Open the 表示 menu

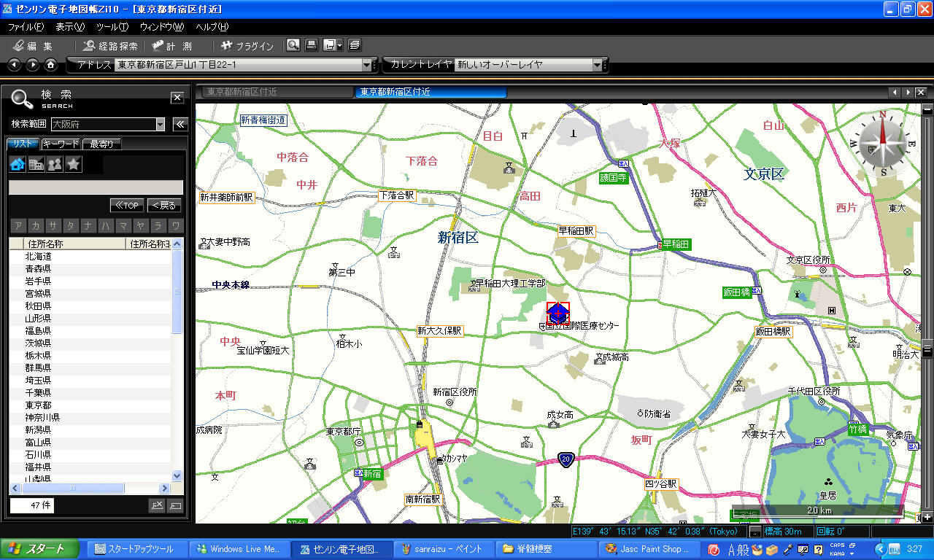[x=70, y=27]
